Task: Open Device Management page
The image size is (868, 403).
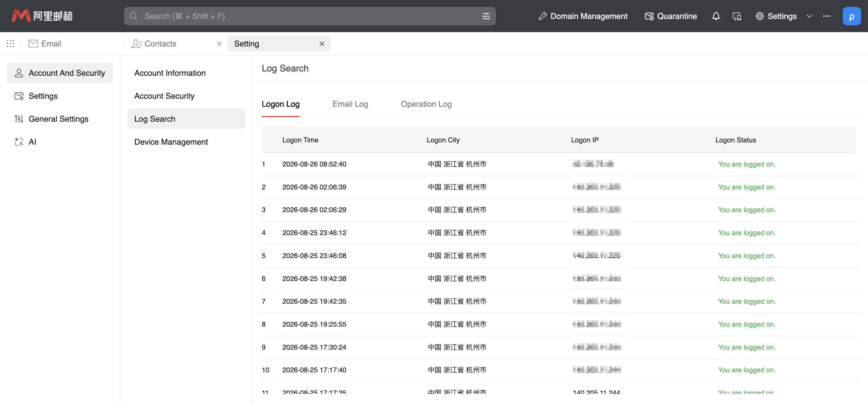Action: tap(186, 142)
